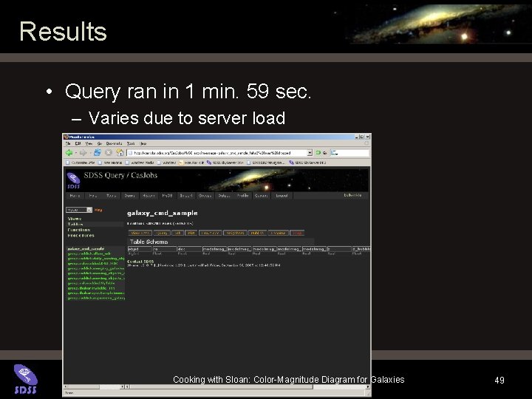Select Procedures in the MyDB sidebar
532x399 pixels.
click(81, 235)
